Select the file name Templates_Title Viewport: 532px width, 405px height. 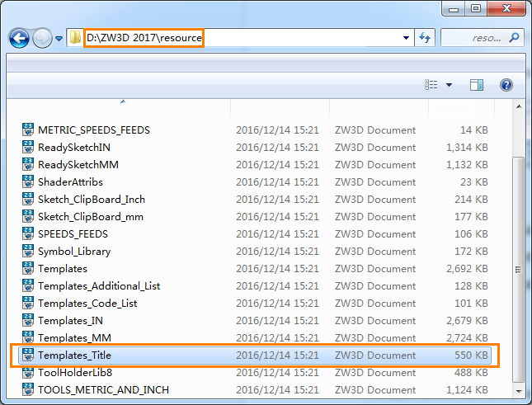[74, 356]
